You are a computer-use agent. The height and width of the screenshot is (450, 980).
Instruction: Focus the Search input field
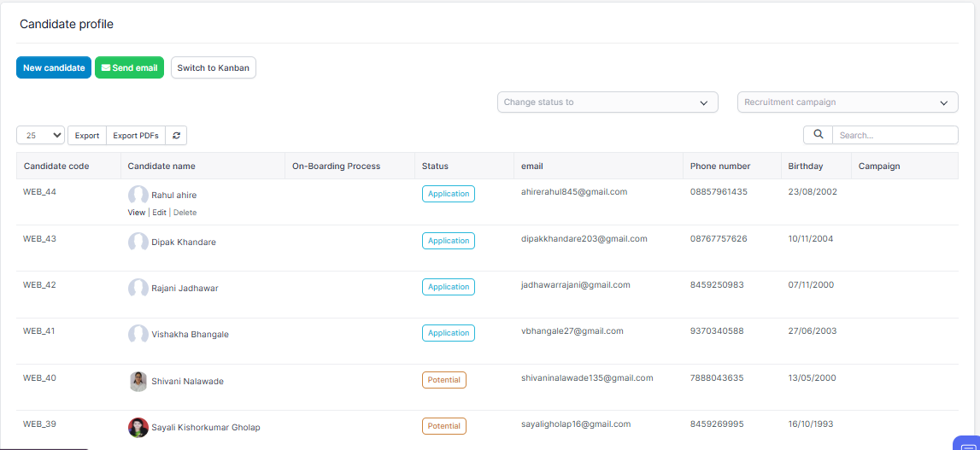coord(895,135)
